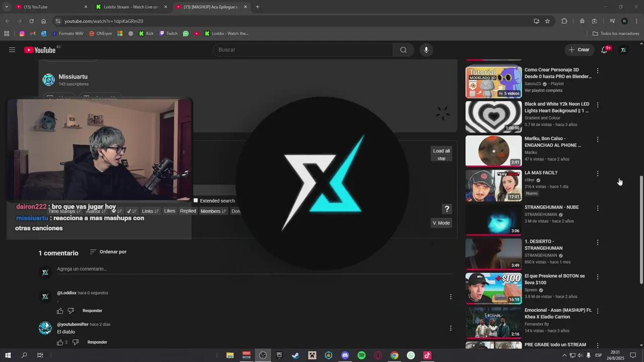644x362 pixels.
Task: Open Spotify from the taskbar
Action: [x=361, y=355]
